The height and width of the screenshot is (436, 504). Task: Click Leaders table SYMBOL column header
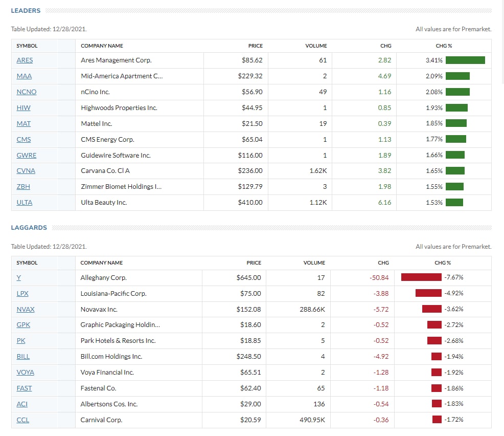coord(27,46)
